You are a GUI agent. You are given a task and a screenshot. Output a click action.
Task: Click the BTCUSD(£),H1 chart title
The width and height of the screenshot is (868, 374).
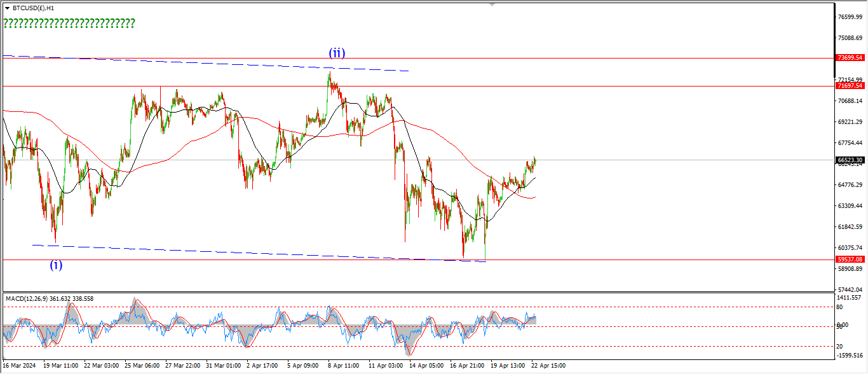33,8
